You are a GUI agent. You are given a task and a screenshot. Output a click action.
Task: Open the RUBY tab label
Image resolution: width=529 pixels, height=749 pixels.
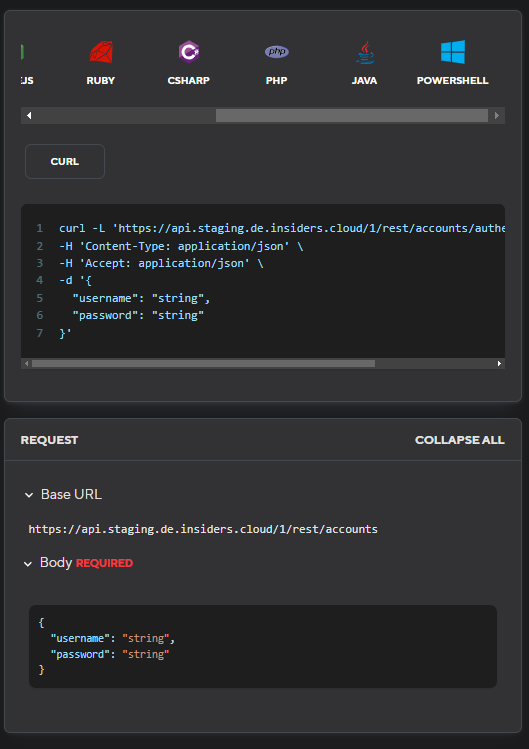click(x=100, y=81)
